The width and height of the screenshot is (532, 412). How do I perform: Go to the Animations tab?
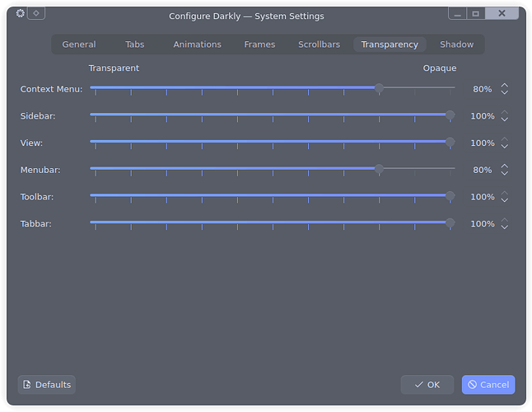[x=197, y=44]
